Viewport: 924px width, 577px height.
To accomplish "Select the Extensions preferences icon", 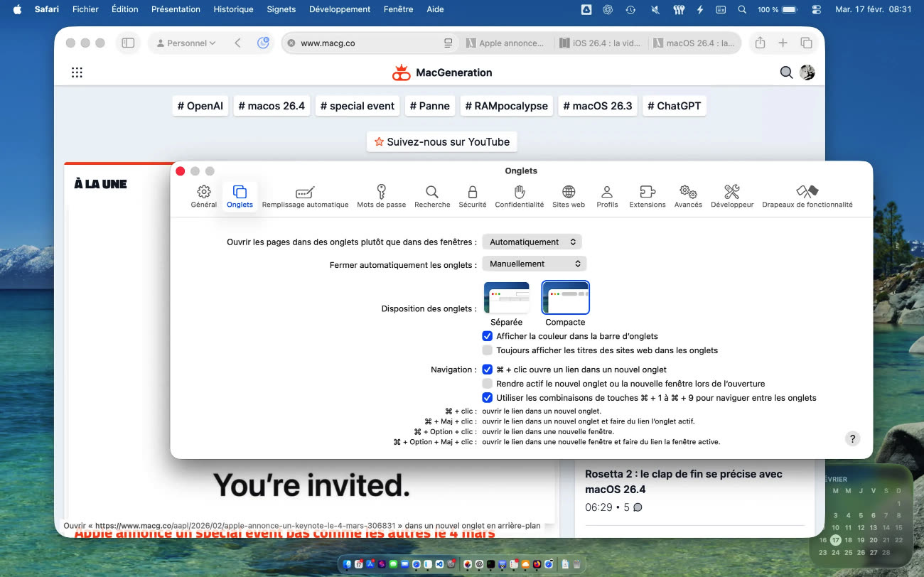I will tap(647, 196).
